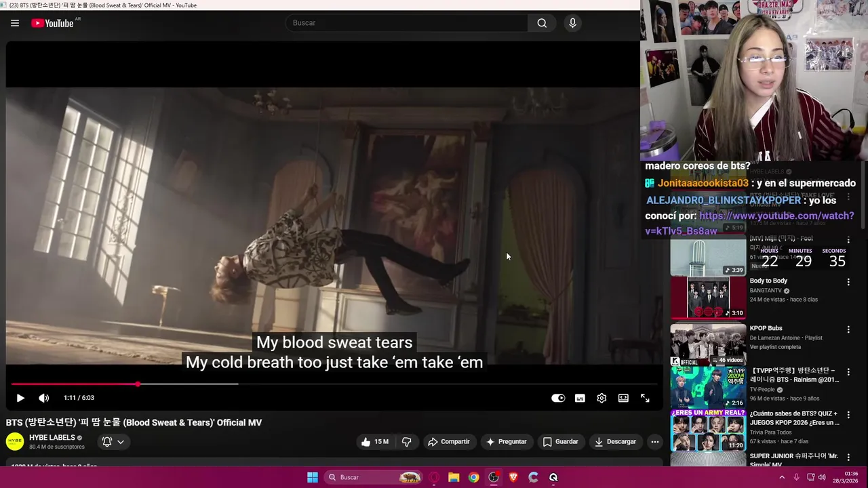Dislike the Blood Sweat & Tears video
868x488 pixels.
(x=407, y=442)
